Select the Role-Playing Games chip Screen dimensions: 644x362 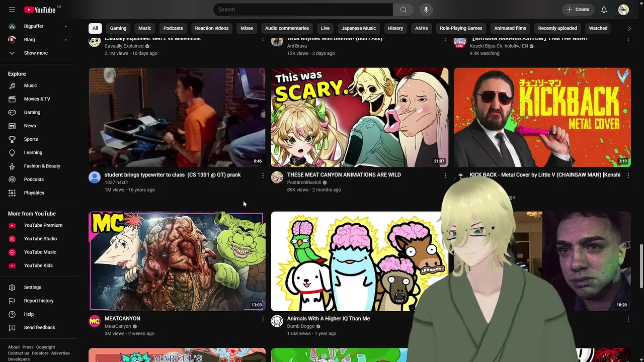[x=461, y=28]
